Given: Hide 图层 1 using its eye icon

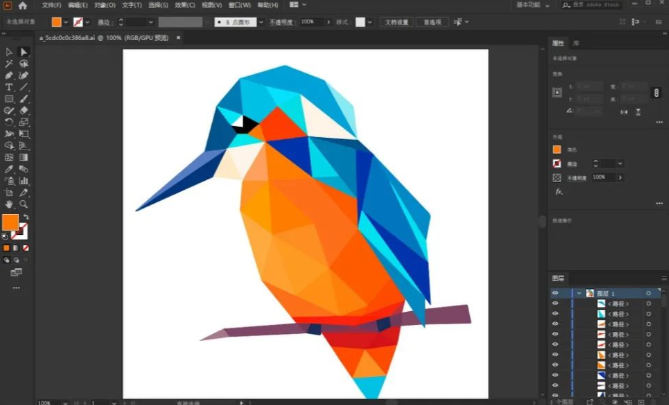Looking at the screenshot, I should click(555, 293).
